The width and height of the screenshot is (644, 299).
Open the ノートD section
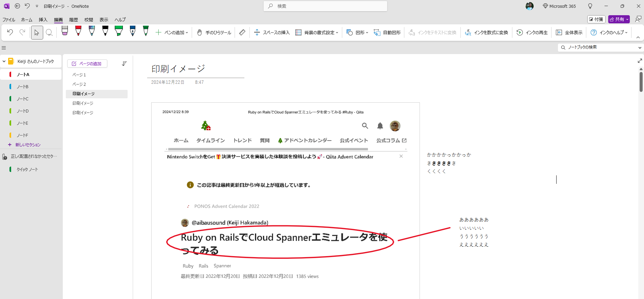tap(31, 111)
